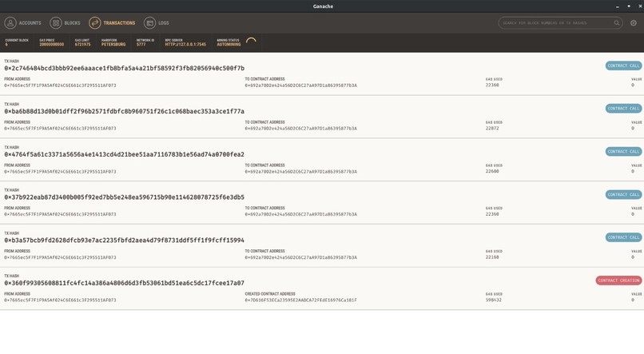The height and width of the screenshot is (354, 644).
Task: Click the search magnifier icon
Action: [617, 23]
